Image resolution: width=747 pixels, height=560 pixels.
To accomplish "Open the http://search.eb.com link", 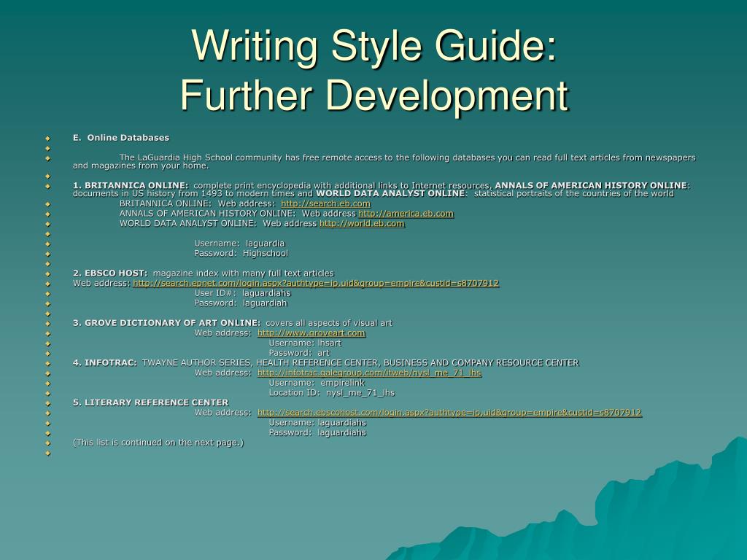I will click(325, 203).
